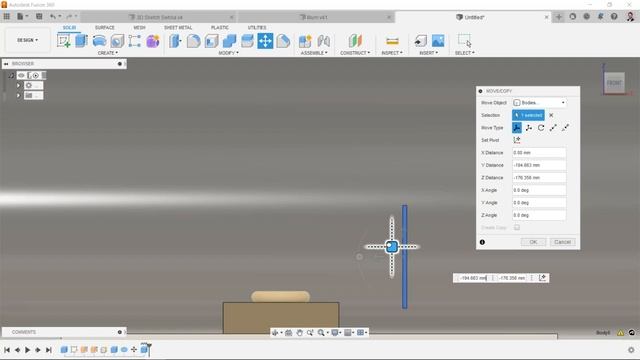
Task: Jump to timeline beginning
Action: [7, 350]
